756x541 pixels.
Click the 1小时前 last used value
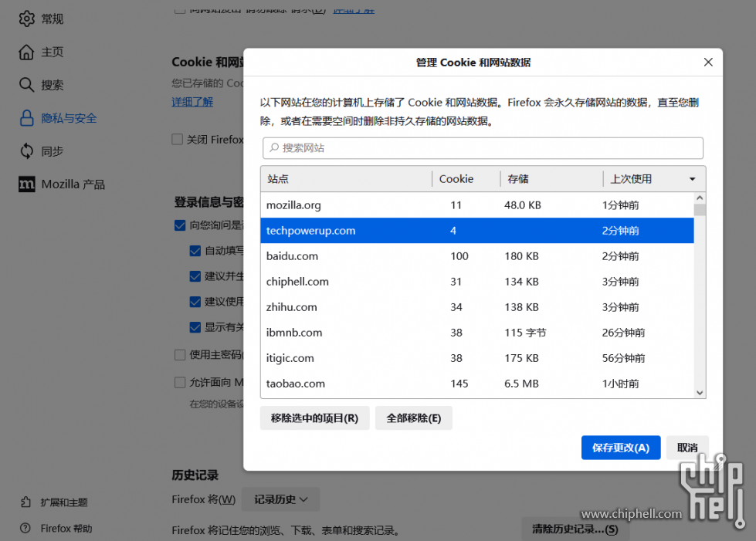[621, 384]
